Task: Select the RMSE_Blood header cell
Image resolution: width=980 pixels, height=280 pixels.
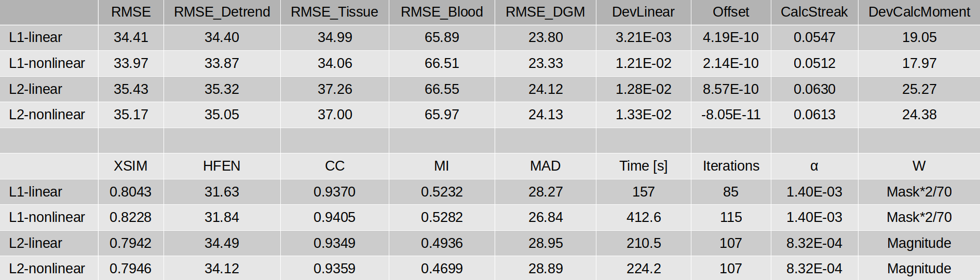Action: (441, 12)
